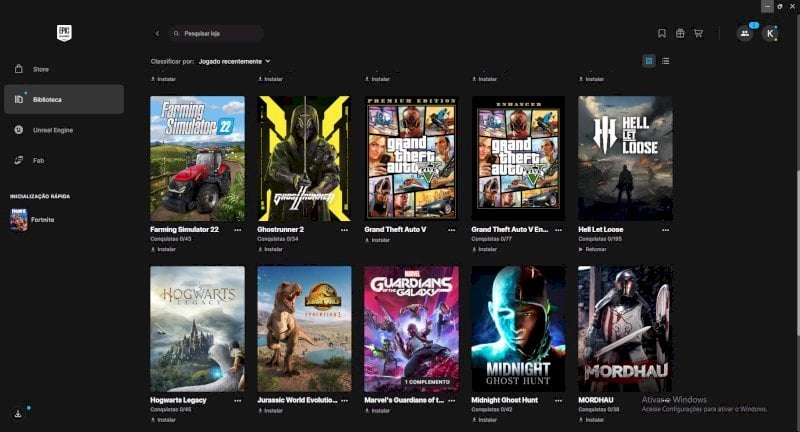Open the Biblioteca tab

64,99
